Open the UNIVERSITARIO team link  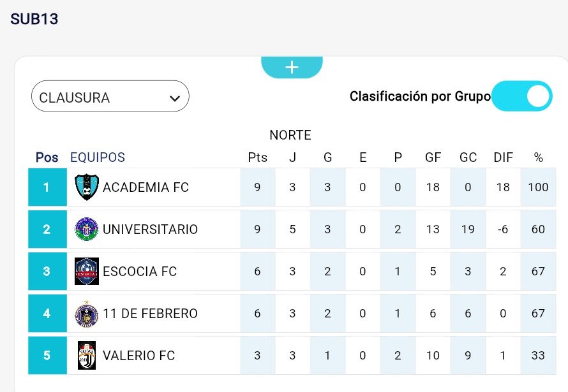pos(150,229)
